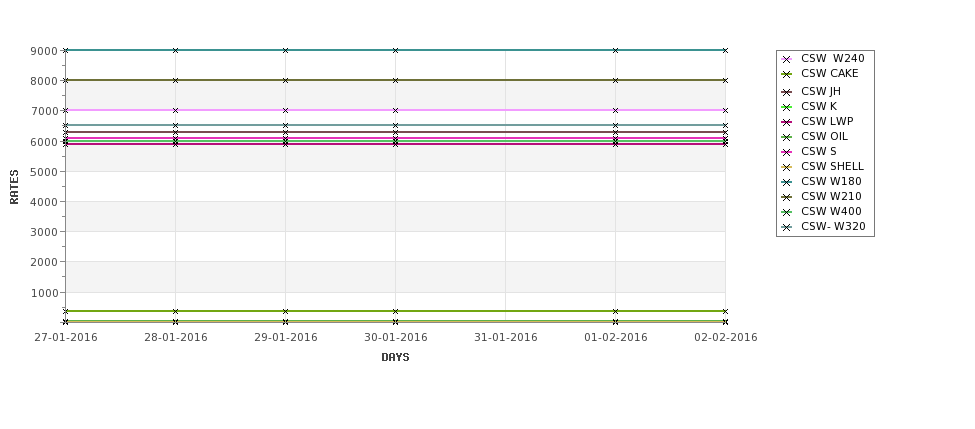Select the CSW W210 legend label
The image size is (975, 429).
coord(831,196)
